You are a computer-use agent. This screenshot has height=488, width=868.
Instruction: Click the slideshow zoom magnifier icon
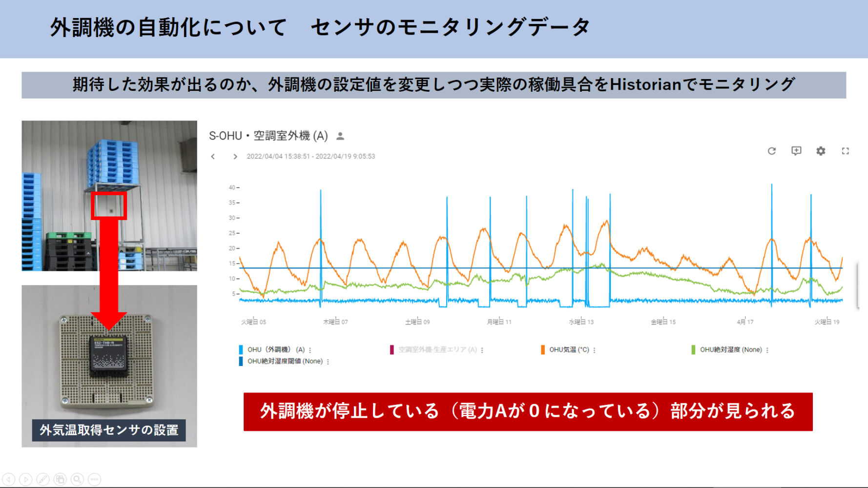coord(77,479)
